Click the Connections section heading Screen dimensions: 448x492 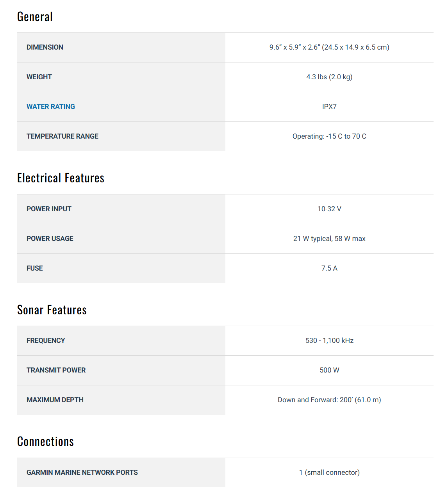[46, 442]
